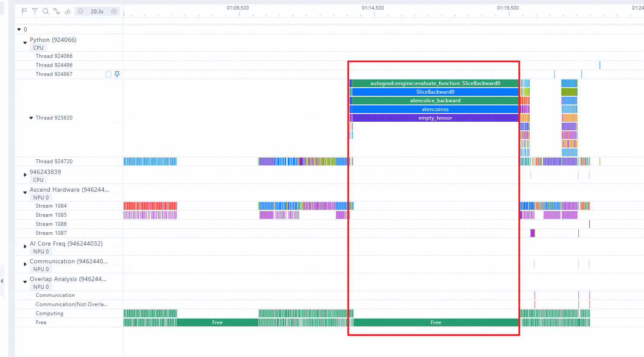Select Thread 924720 row label
The width and height of the screenshot is (644, 357).
pos(54,161)
